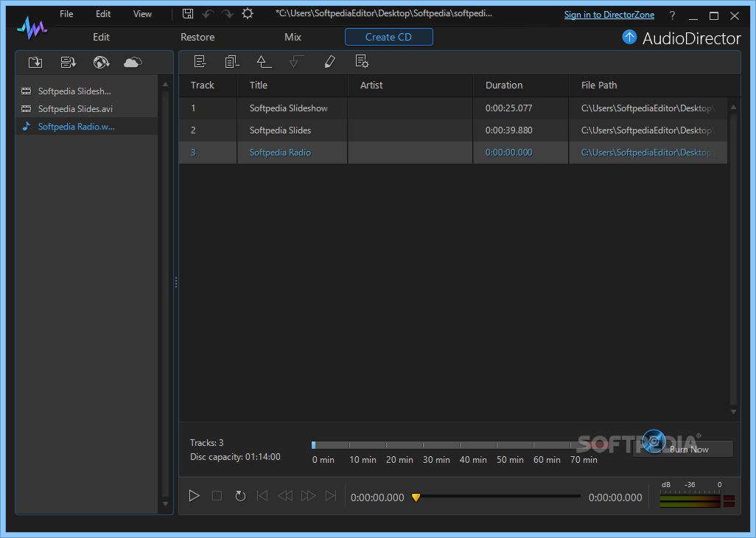This screenshot has height=538, width=756.
Task: Click the Save project icon
Action: [x=188, y=13]
